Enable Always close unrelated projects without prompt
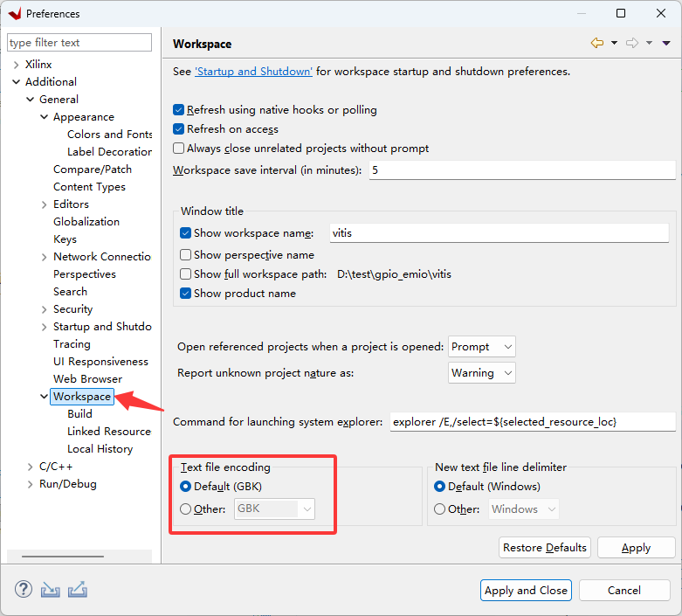Screen dimensions: 682x616 tap(178, 148)
